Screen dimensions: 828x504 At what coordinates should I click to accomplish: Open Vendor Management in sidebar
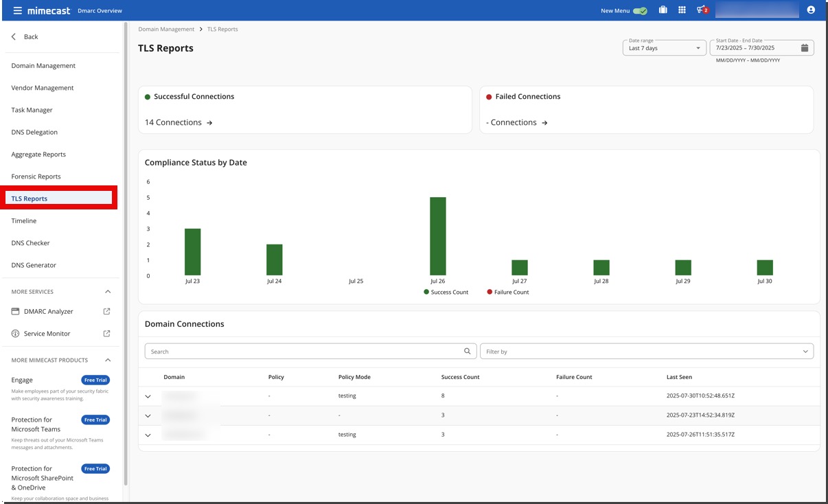43,88
